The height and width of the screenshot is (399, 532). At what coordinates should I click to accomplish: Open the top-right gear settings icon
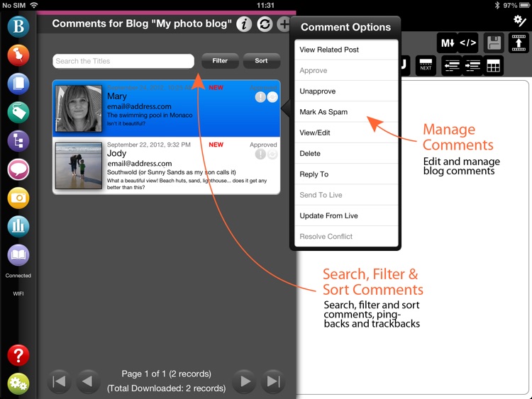tap(519, 21)
